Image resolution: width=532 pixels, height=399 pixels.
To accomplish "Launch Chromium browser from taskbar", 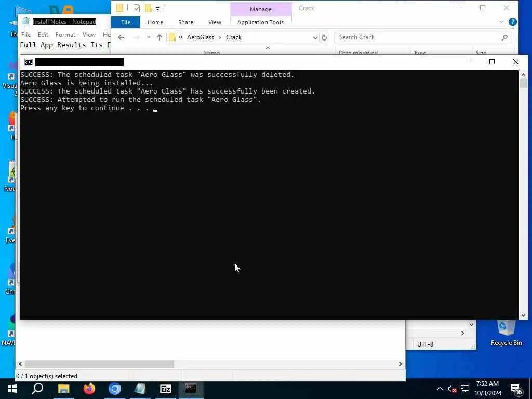I will point(115,389).
